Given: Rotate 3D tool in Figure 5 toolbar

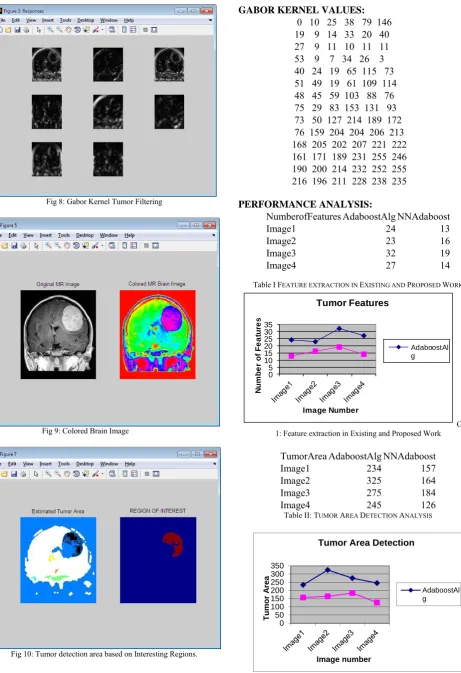Looking at the screenshot, I should 76,246.
